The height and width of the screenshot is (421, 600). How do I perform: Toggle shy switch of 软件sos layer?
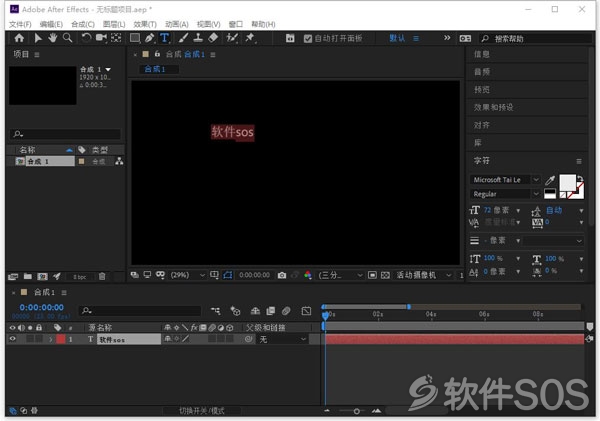click(x=168, y=339)
